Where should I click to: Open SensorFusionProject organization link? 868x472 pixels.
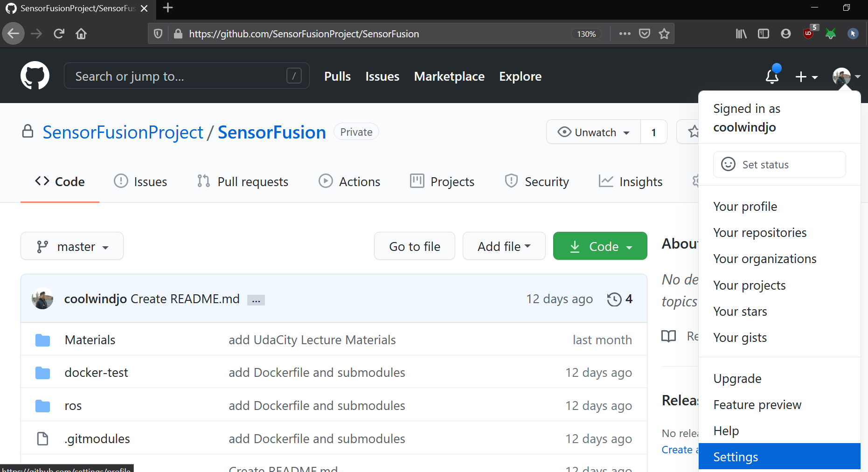(123, 132)
